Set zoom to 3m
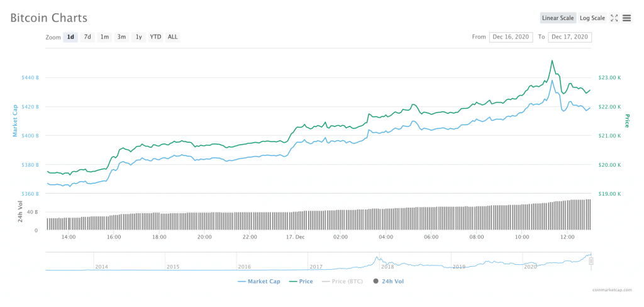 pyautogui.click(x=121, y=37)
